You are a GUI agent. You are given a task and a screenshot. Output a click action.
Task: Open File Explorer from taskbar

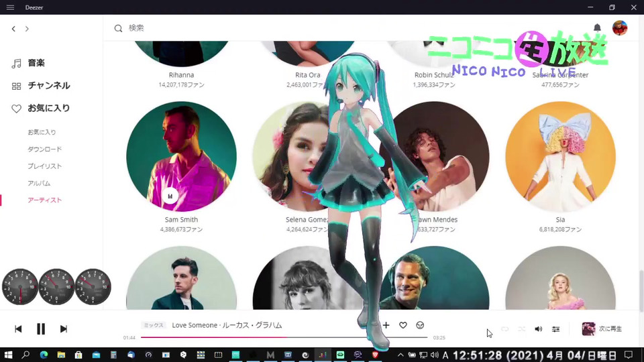click(x=61, y=355)
